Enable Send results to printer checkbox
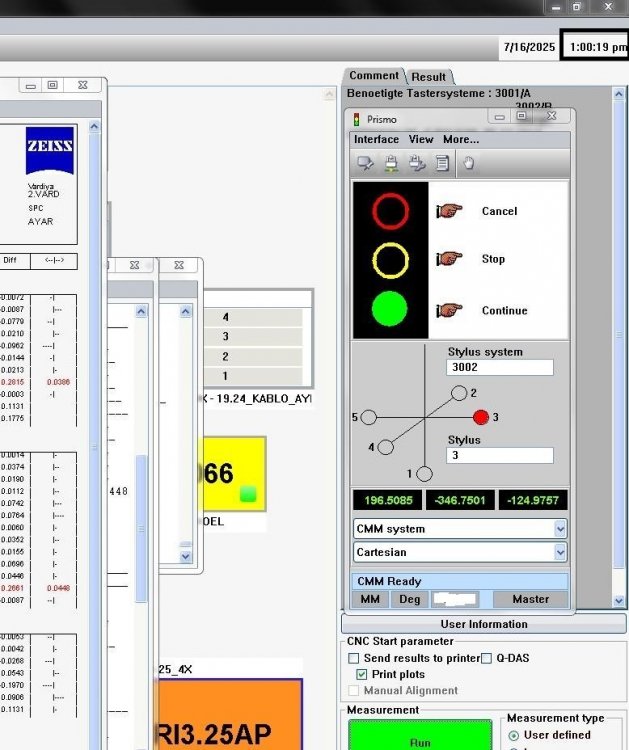The image size is (629, 750). pos(353,658)
